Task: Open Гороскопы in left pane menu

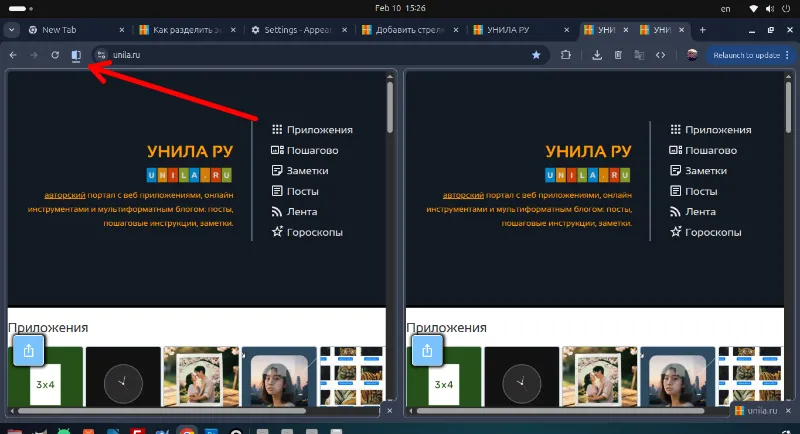Action: coord(307,232)
